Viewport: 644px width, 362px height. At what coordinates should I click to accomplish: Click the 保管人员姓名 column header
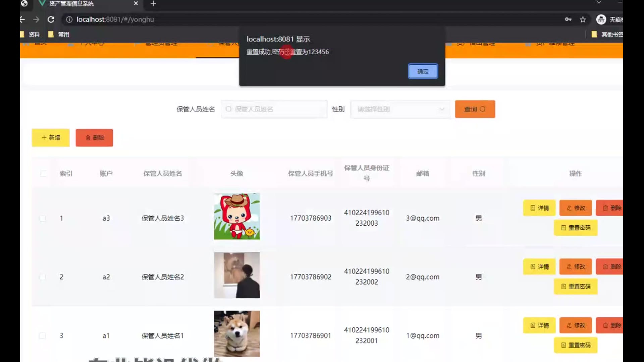tap(163, 173)
